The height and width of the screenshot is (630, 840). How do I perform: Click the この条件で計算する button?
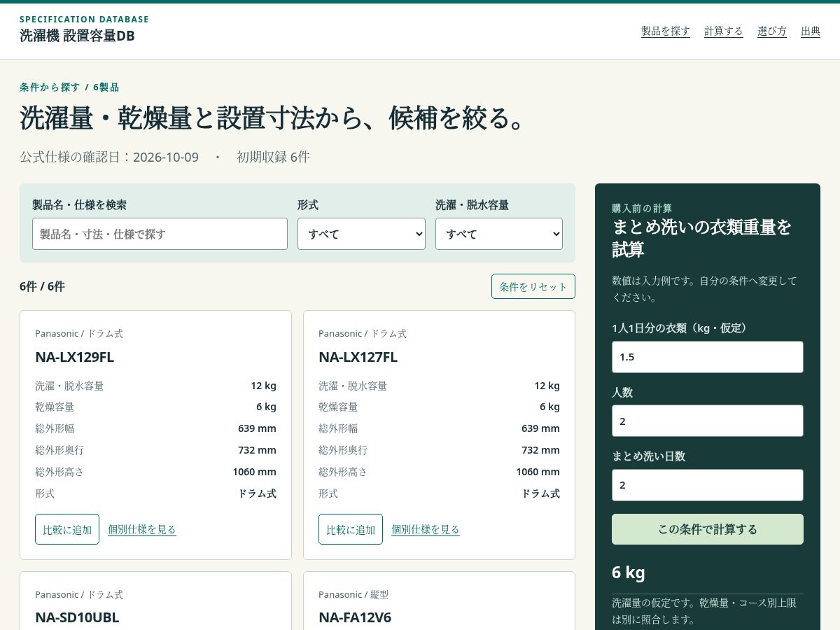tap(708, 529)
